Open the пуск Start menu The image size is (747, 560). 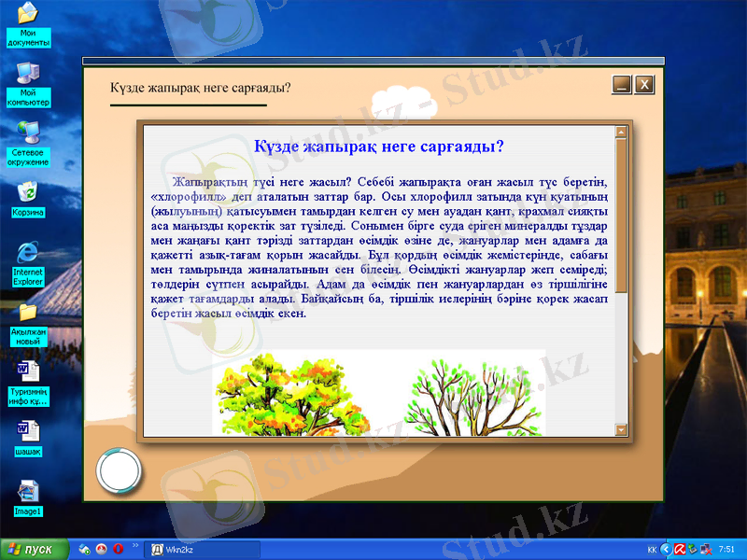[35, 549]
